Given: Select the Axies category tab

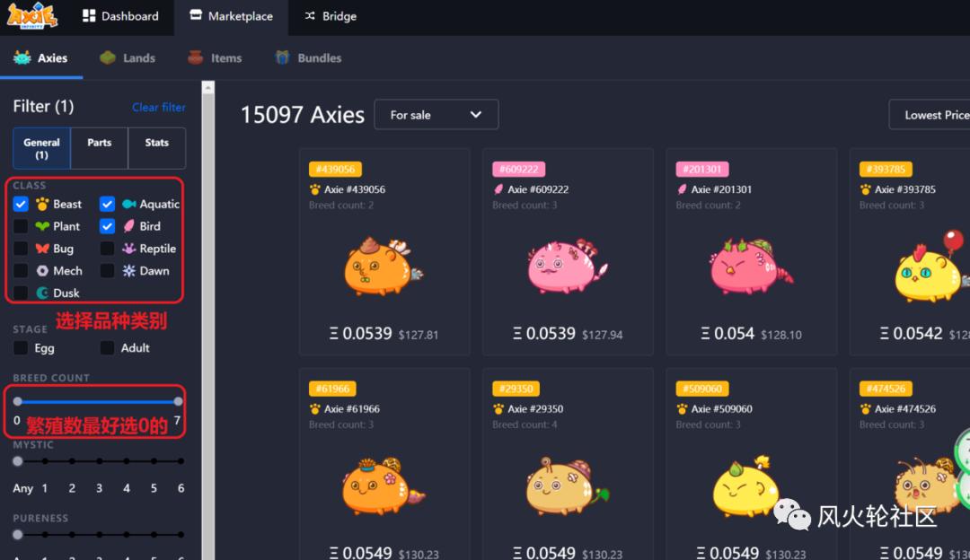Looking at the screenshot, I should [40, 58].
